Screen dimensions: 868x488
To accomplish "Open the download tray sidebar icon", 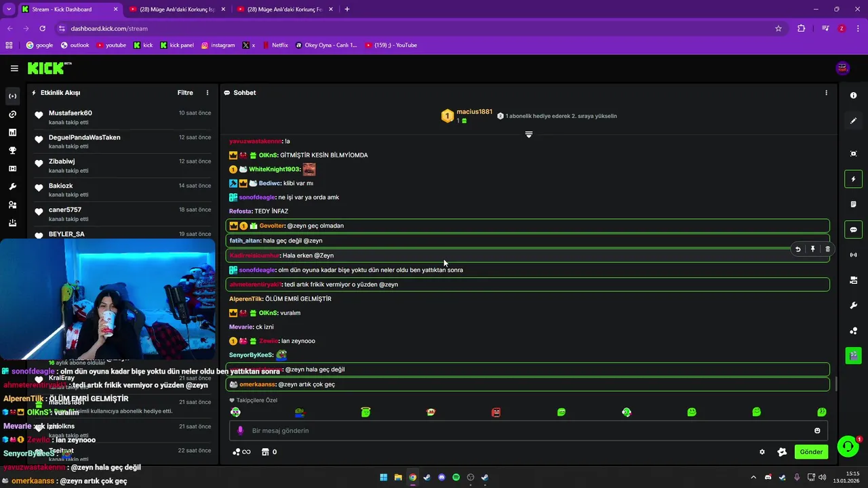I will tap(12, 223).
